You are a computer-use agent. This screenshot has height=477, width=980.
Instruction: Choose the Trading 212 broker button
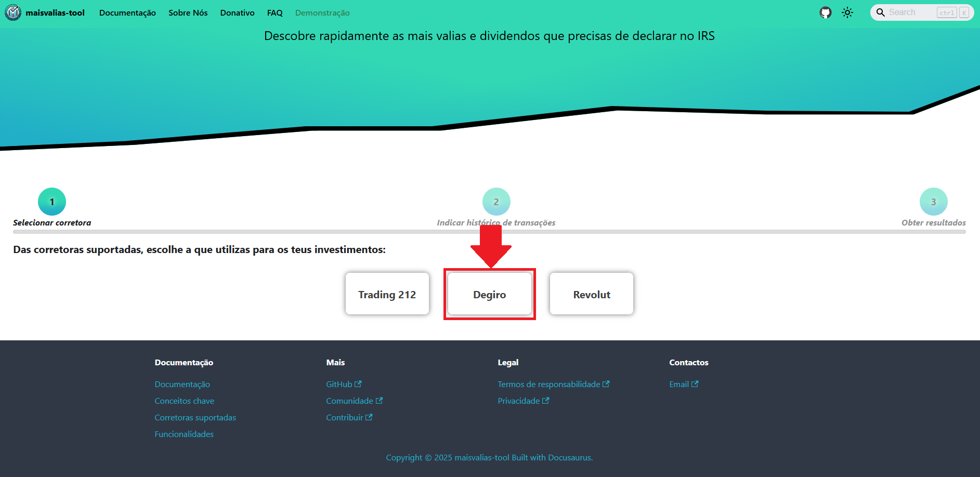click(x=387, y=294)
